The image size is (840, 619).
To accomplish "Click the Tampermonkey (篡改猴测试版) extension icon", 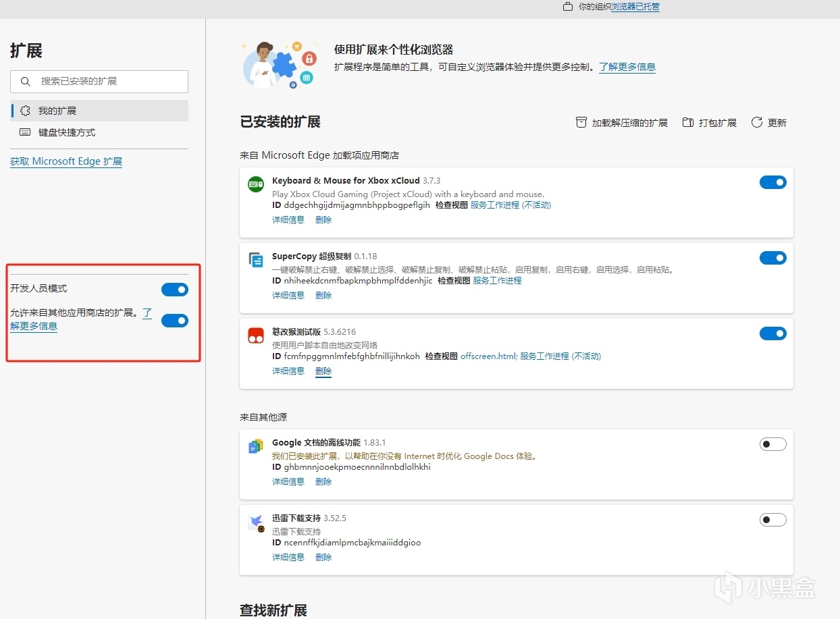I will click(256, 335).
